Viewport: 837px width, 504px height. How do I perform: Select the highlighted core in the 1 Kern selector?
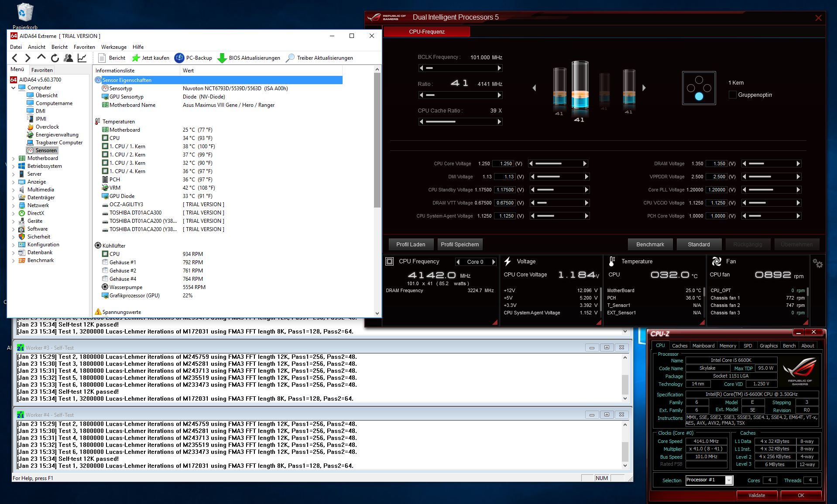(x=699, y=96)
